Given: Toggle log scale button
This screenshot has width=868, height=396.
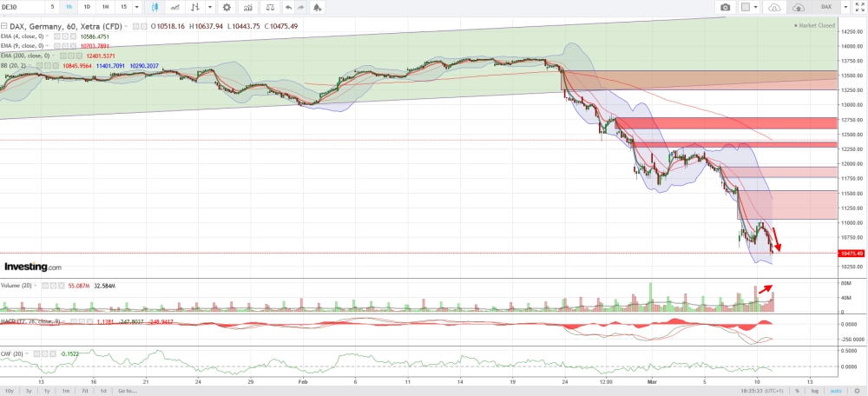Looking at the screenshot, I should [x=815, y=391].
